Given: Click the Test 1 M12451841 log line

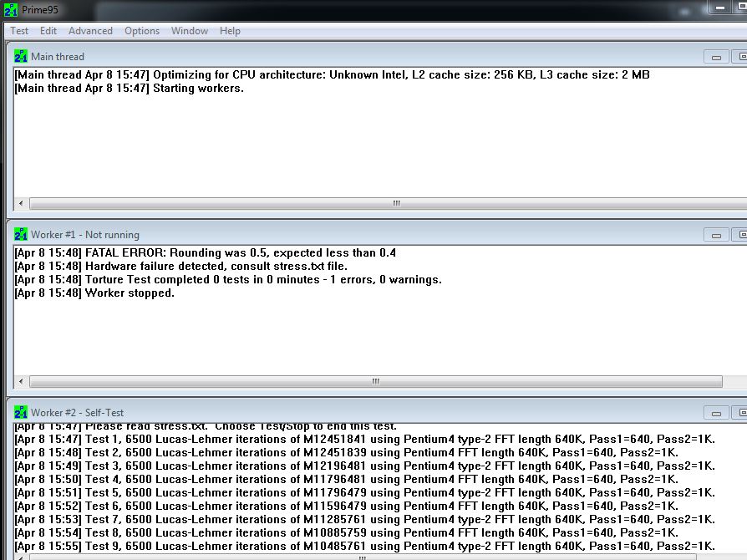Looking at the screenshot, I should tap(365, 439).
